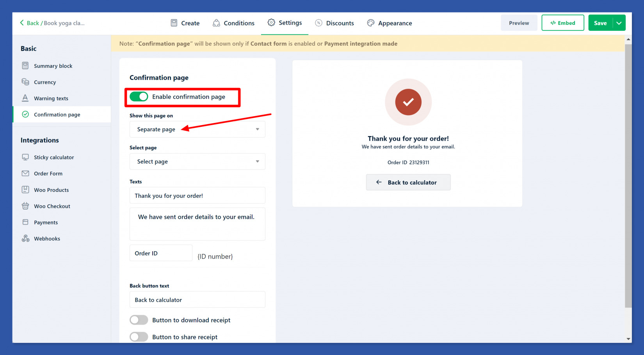Edit the Back button text field
Screen dimensions: 644x355
pyautogui.click(x=197, y=300)
